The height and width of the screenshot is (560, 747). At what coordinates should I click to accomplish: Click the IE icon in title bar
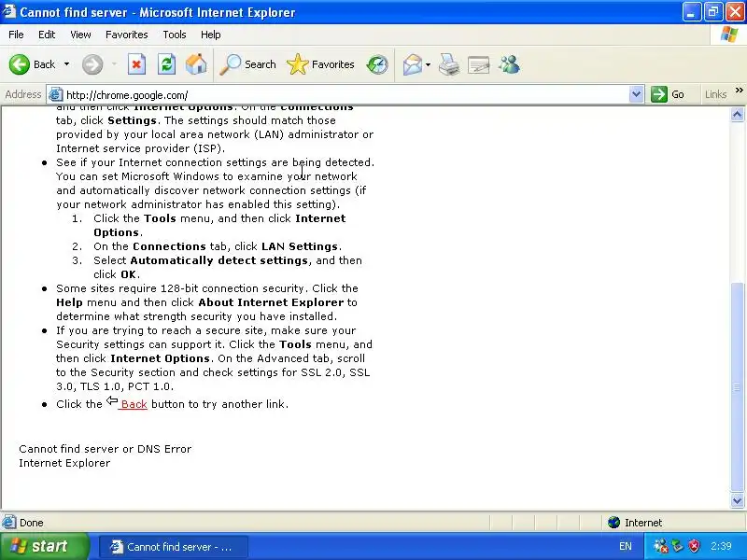coord(9,11)
